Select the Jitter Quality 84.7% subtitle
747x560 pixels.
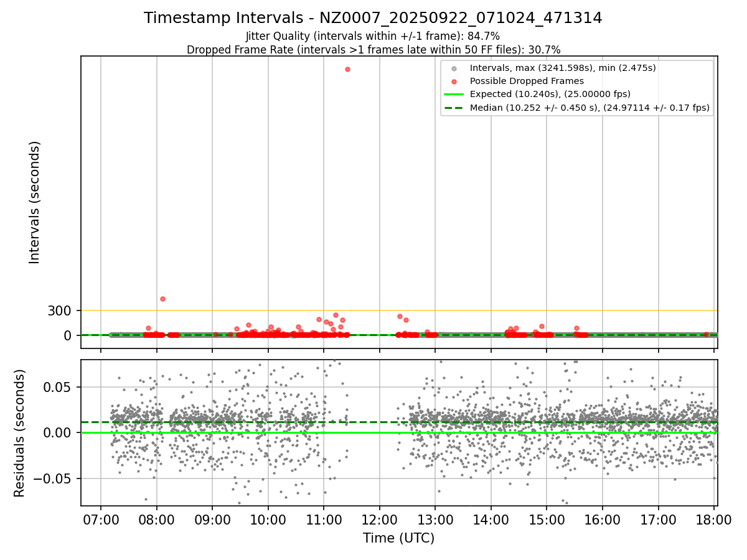click(x=373, y=36)
